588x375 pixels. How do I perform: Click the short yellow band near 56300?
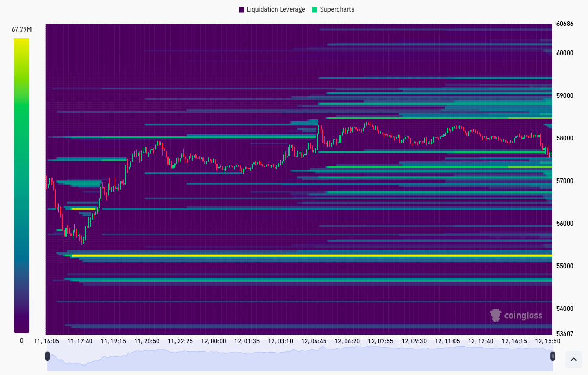coord(83,209)
